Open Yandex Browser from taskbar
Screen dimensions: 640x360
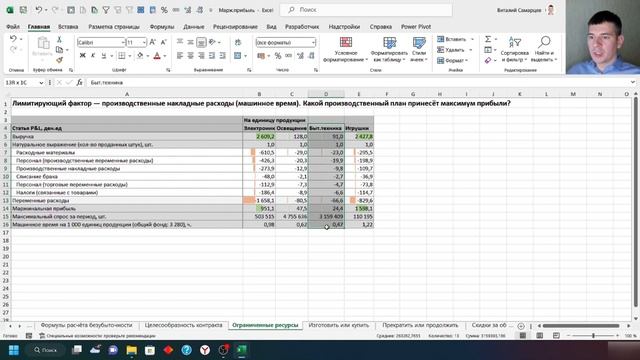[205, 350]
